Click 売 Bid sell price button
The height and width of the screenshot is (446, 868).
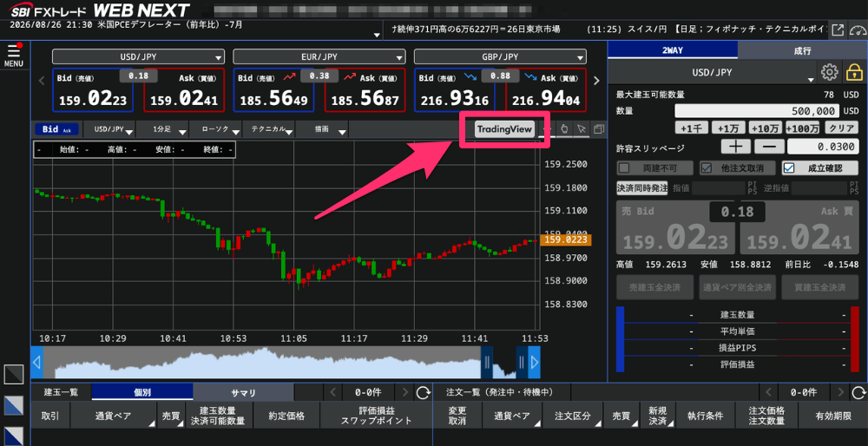675,228
